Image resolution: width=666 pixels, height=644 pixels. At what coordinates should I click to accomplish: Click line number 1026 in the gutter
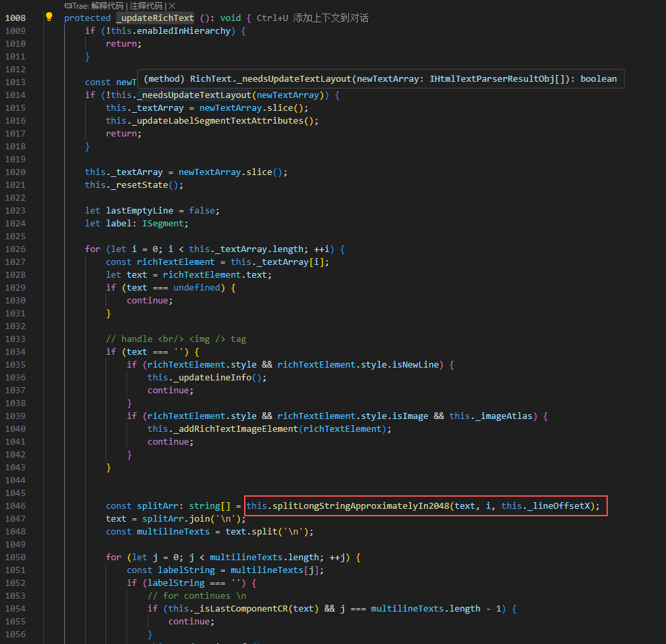(x=16, y=249)
